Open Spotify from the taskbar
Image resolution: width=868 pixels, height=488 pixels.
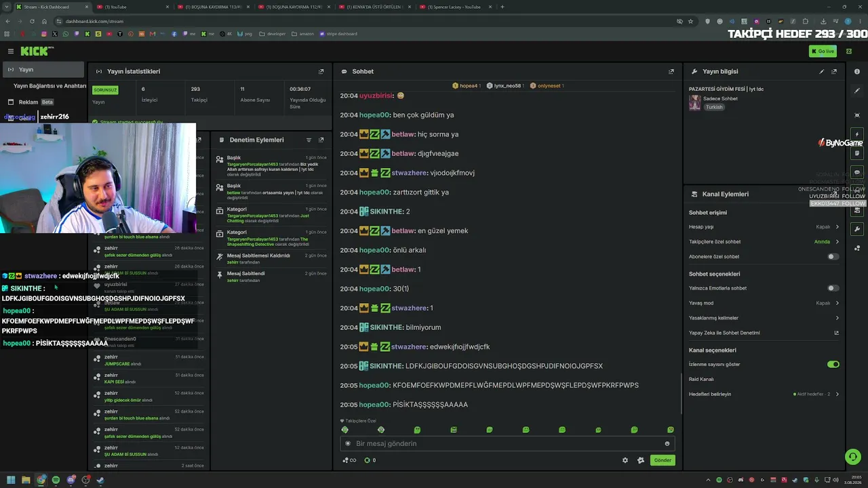(x=56, y=481)
